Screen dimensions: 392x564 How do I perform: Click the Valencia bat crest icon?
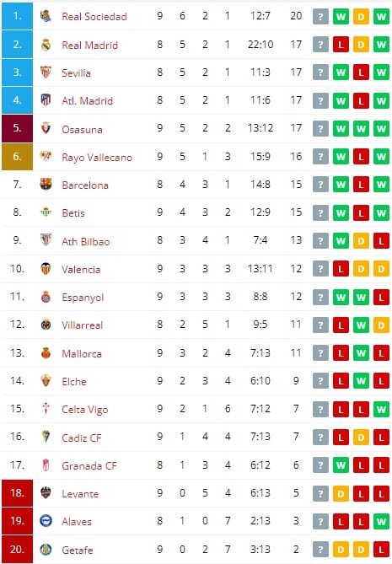(46, 268)
